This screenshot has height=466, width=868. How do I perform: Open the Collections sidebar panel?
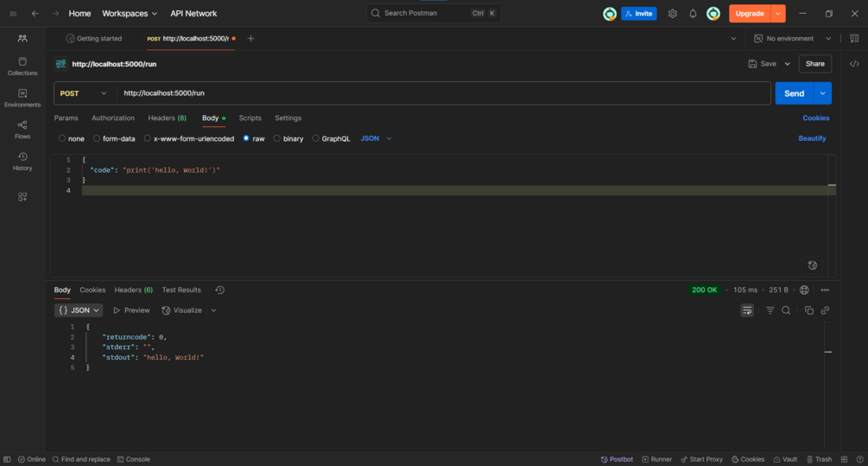pyautogui.click(x=22, y=66)
